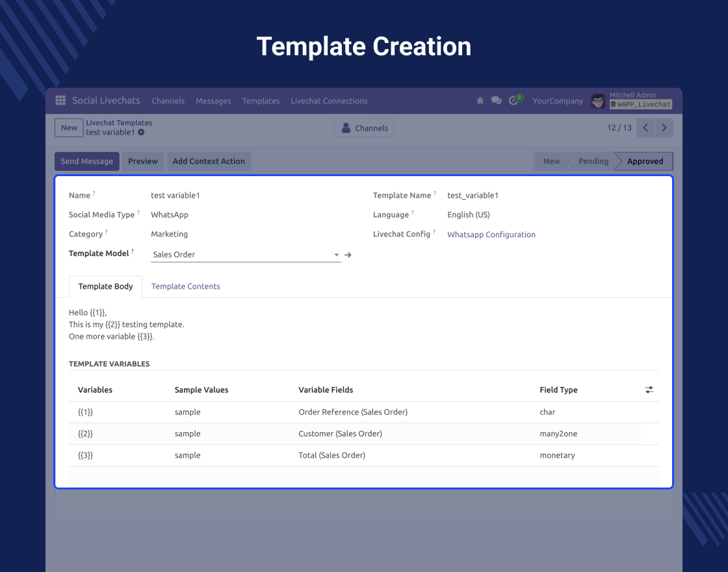This screenshot has width=728, height=572.
Task: Set status to Pending stage
Action: point(593,161)
